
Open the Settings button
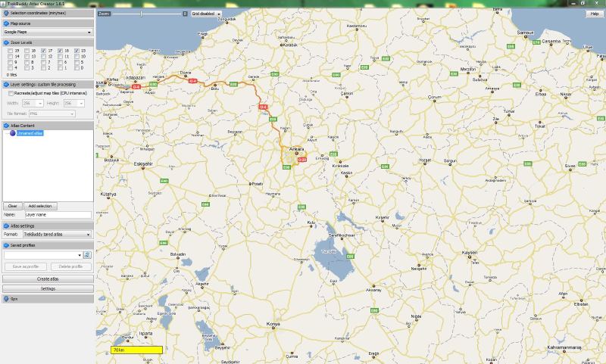48,289
